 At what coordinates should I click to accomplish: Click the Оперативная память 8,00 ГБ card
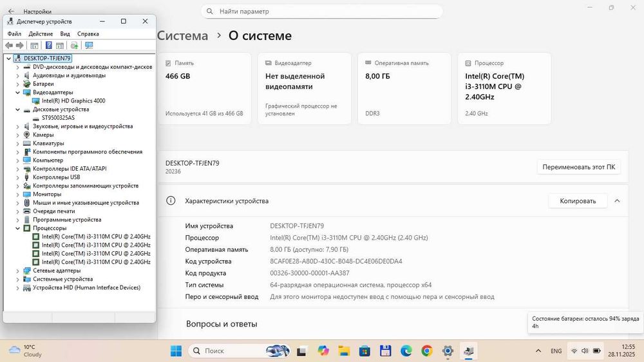[404, 88]
